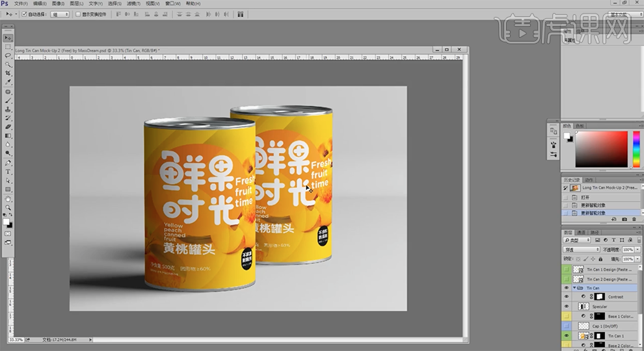644x351 pixels.
Task: Show the Tin Can 2 Design layer
Action: [x=566, y=279]
